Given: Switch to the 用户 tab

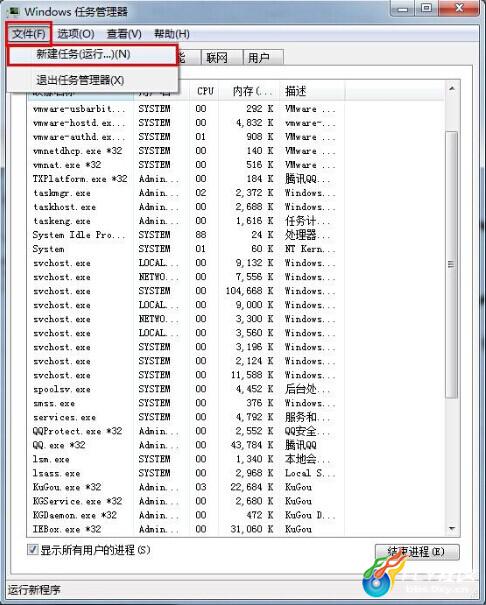Looking at the screenshot, I should point(263,57).
